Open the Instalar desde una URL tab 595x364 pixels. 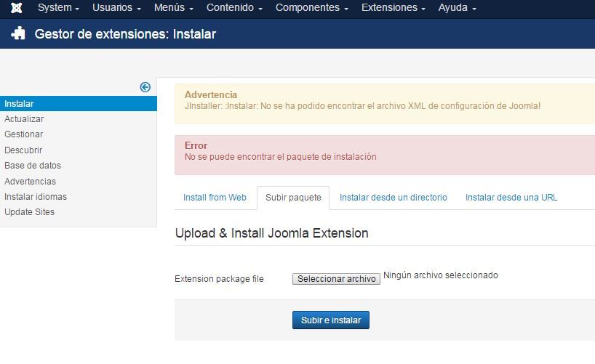coord(511,198)
